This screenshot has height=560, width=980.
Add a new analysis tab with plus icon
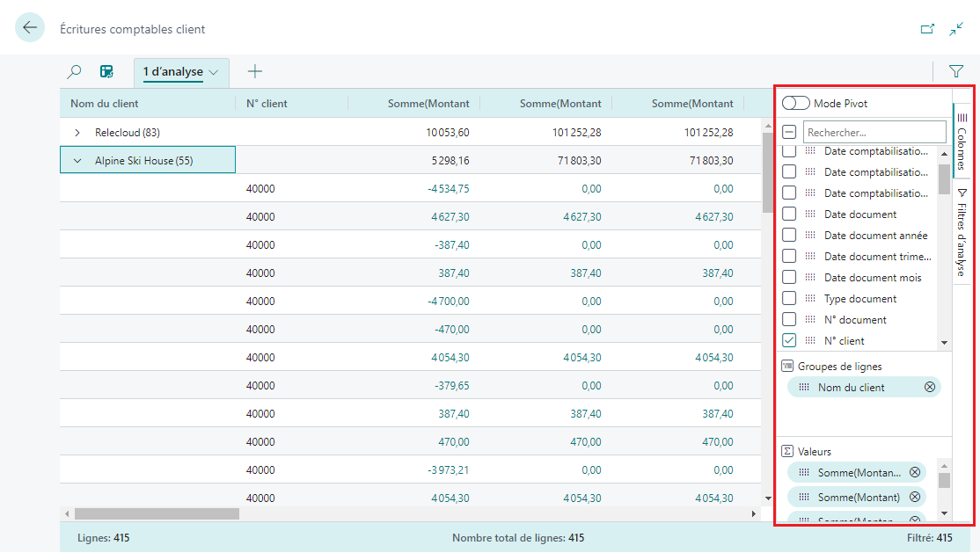pyautogui.click(x=255, y=71)
